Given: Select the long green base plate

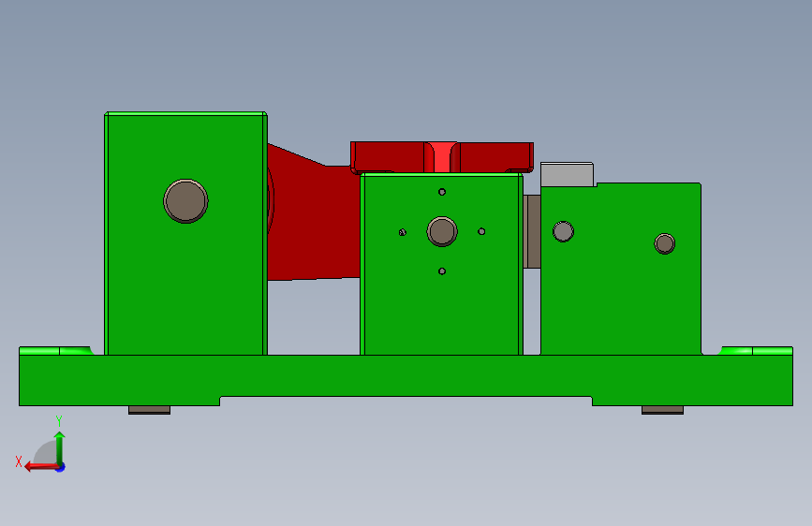Looking at the screenshot, I should 406,376.
